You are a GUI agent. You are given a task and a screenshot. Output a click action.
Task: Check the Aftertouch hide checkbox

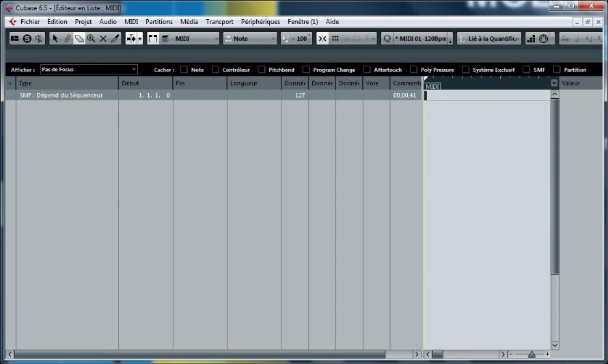(x=367, y=70)
